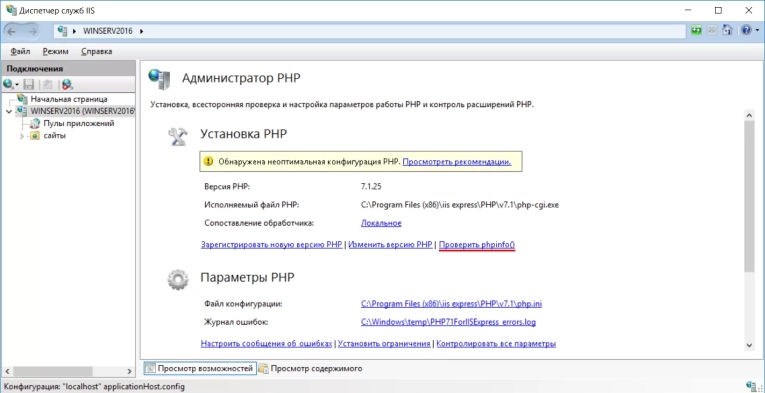This screenshot has width=765, height=393.
Task: Open the php.ini configuration file link
Action: [451, 304]
